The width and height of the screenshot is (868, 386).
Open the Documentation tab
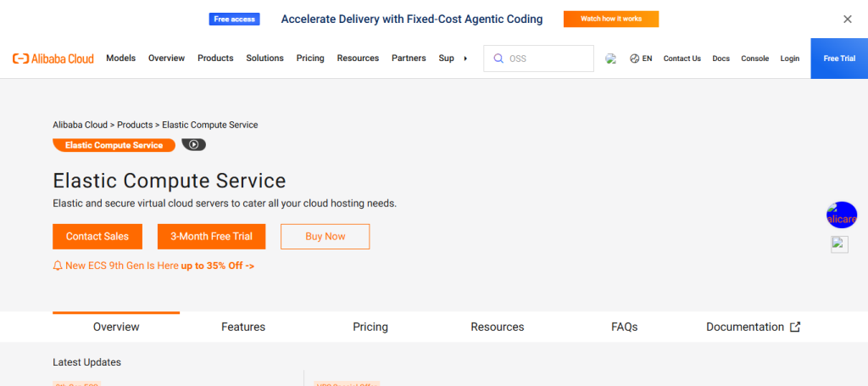753,327
